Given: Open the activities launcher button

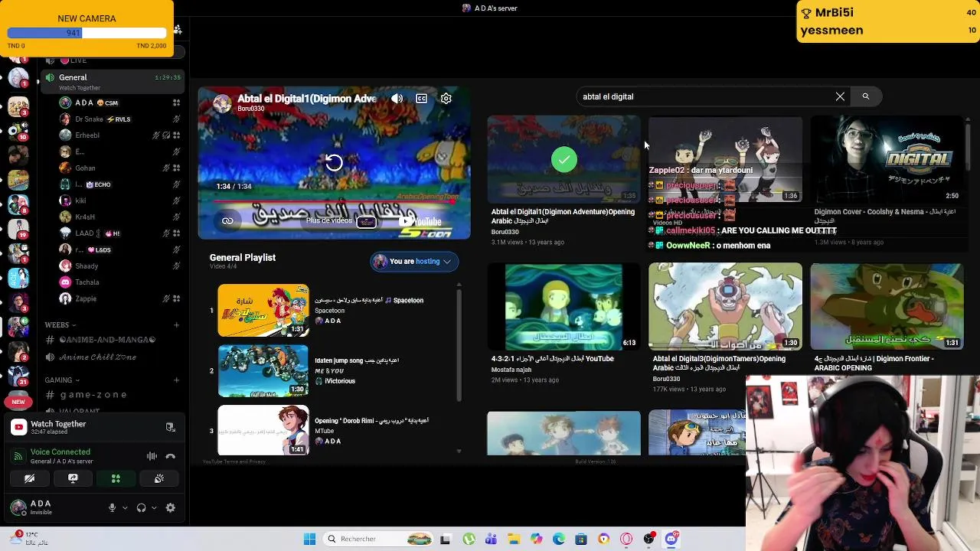Looking at the screenshot, I should (116, 478).
